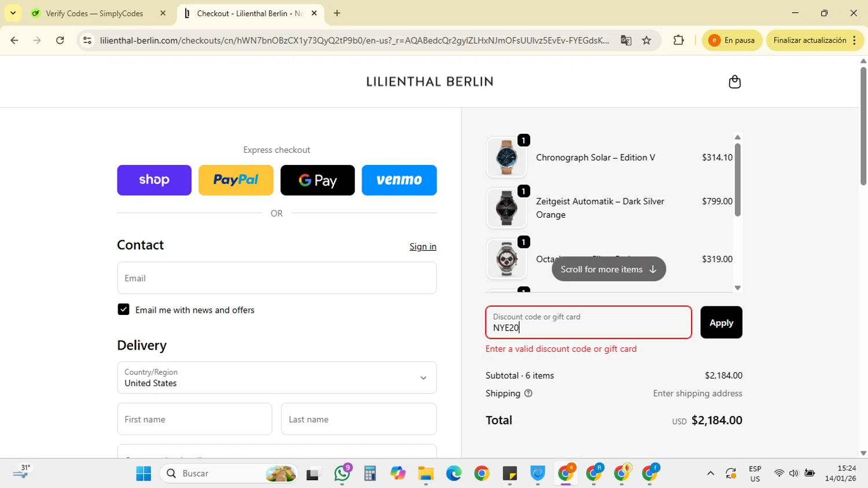868x488 pixels.
Task: Open Microsoft Copilot from the taskbar
Action: point(398,474)
